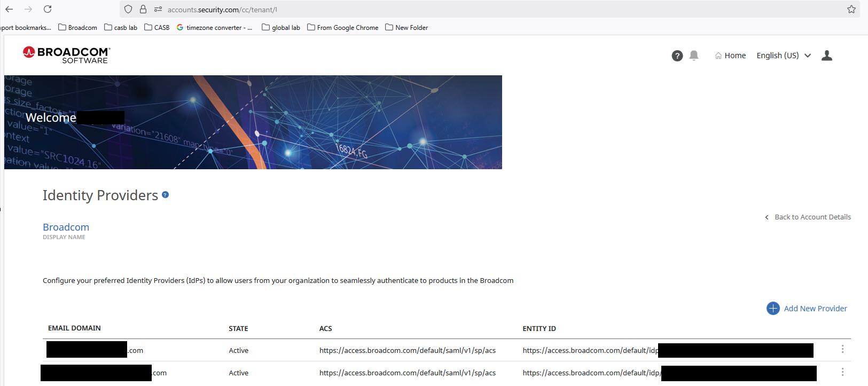This screenshot has width=868, height=386.
Task: Open the From Google Chrome bookmarks folder
Action: pyautogui.click(x=342, y=27)
